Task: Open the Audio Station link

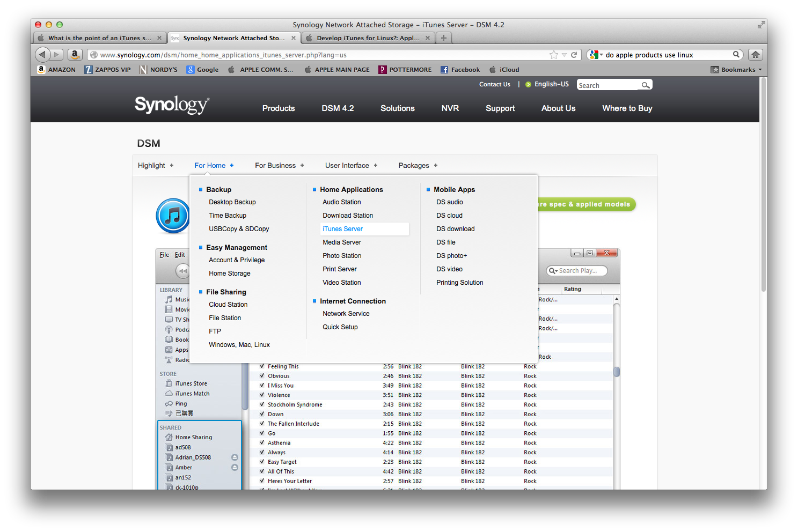Action: [342, 202]
